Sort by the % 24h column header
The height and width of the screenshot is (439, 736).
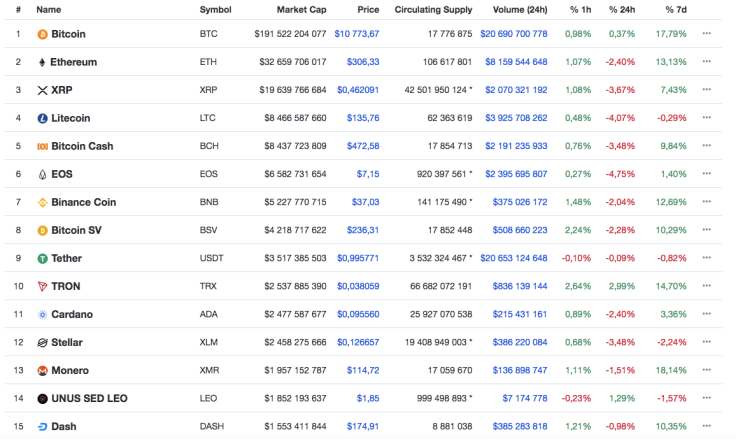pos(622,9)
